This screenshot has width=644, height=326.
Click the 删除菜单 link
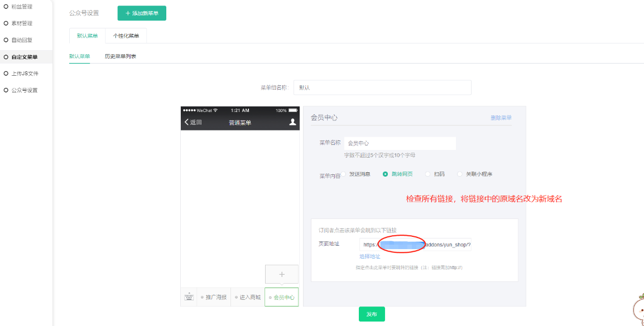501,118
